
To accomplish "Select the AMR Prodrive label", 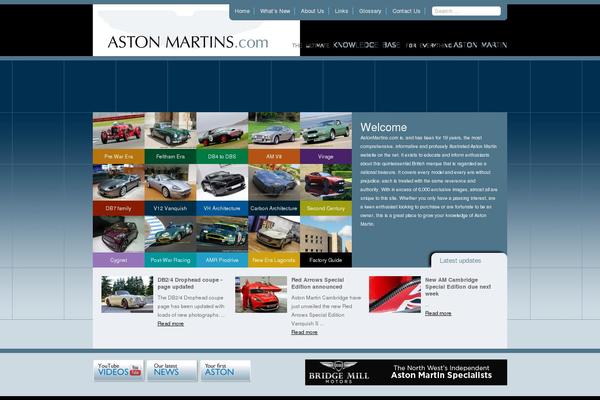I will 222,260.
